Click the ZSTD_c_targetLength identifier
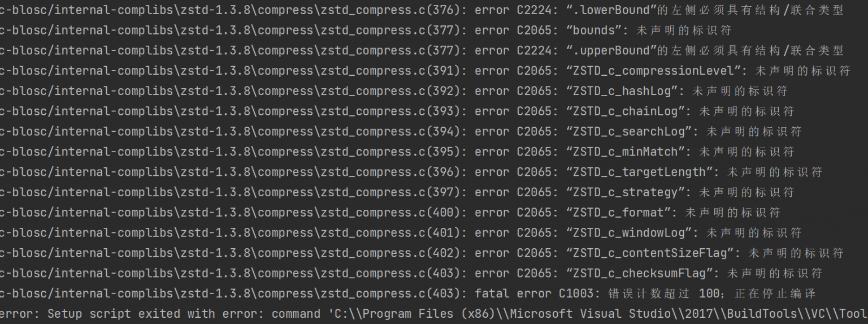This screenshot has width=868, height=324. [x=639, y=172]
